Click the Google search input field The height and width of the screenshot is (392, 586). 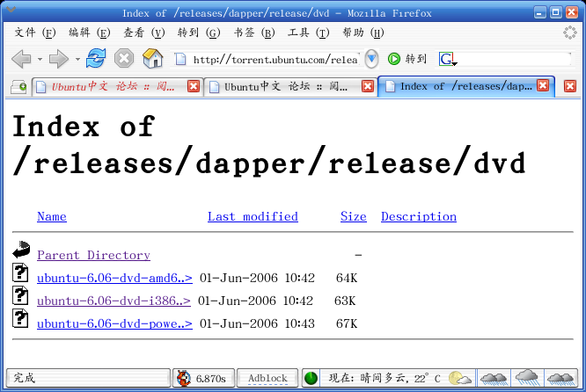(x=514, y=60)
